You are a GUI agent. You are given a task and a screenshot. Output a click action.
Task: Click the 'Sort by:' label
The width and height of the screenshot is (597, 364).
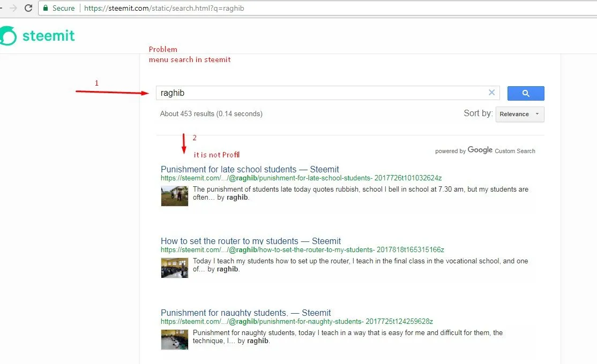point(478,113)
